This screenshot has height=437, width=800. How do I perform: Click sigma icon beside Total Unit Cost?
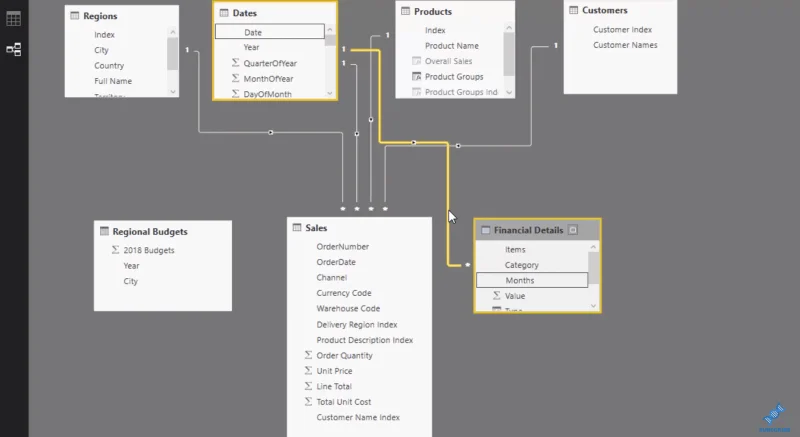click(x=308, y=401)
